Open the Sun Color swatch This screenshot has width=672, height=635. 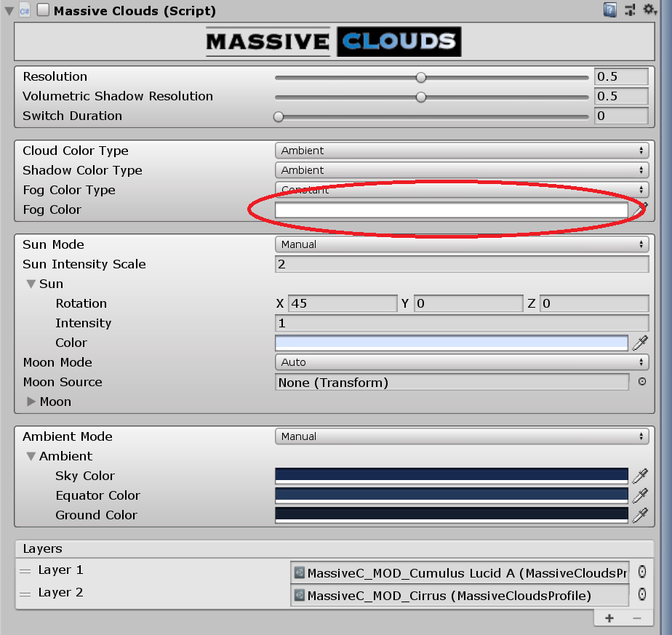click(452, 343)
